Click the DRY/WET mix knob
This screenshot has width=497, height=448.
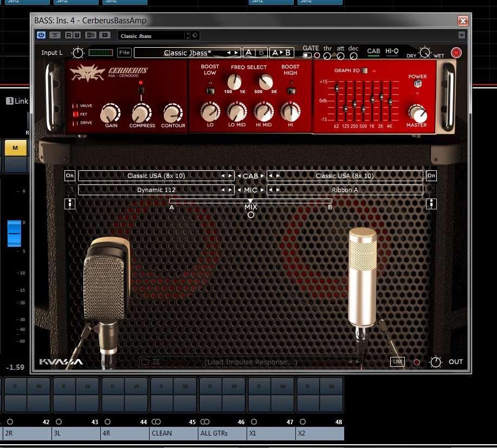pos(425,53)
